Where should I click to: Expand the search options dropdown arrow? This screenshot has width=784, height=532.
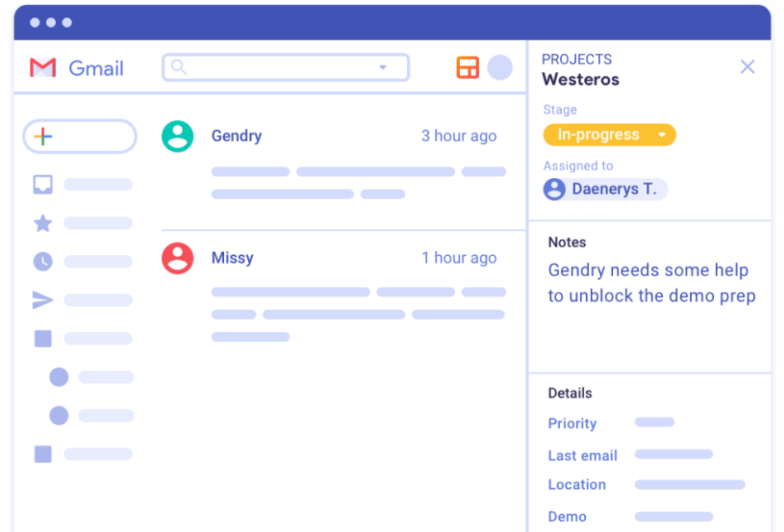pyautogui.click(x=383, y=67)
